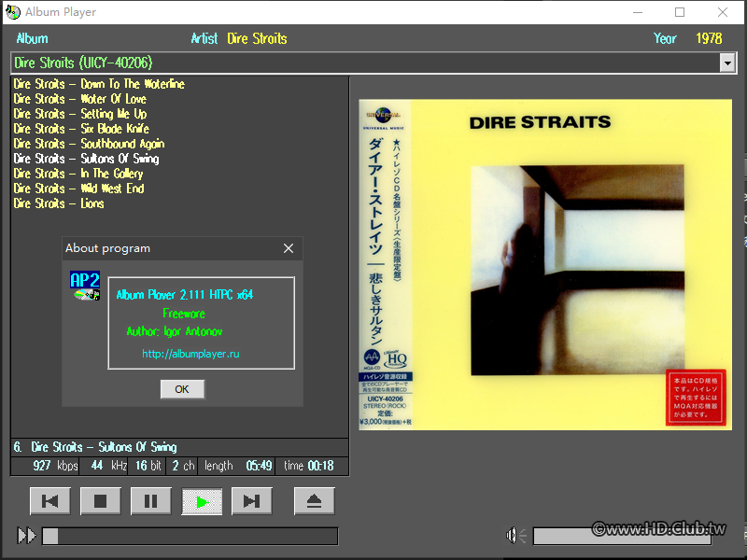The image size is (747, 560).
Task: Click the Dire Straits album cover
Action: 545,265
